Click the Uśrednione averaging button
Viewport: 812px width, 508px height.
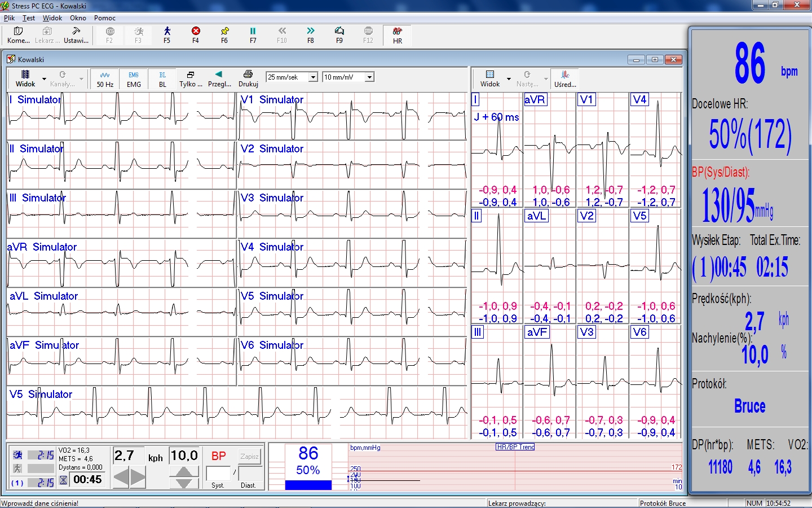565,78
